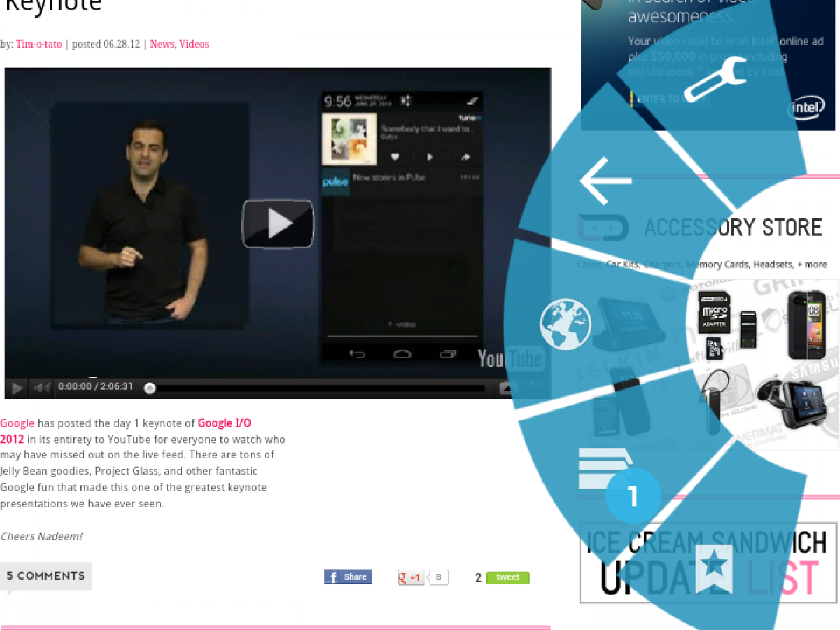Tap the back arrow in pie menu
The width and height of the screenshot is (840, 630).
point(605,181)
